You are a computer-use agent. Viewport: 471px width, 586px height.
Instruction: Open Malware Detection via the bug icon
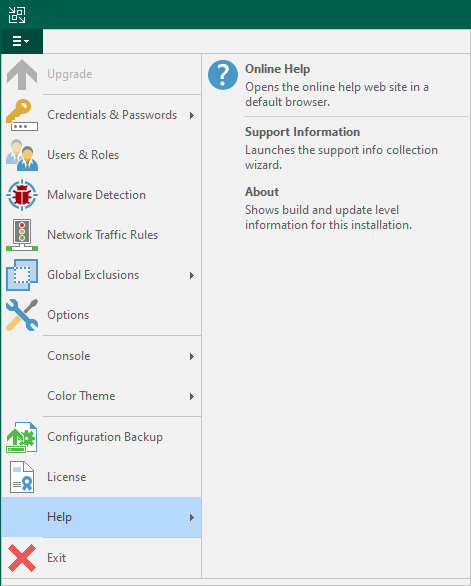coord(22,195)
